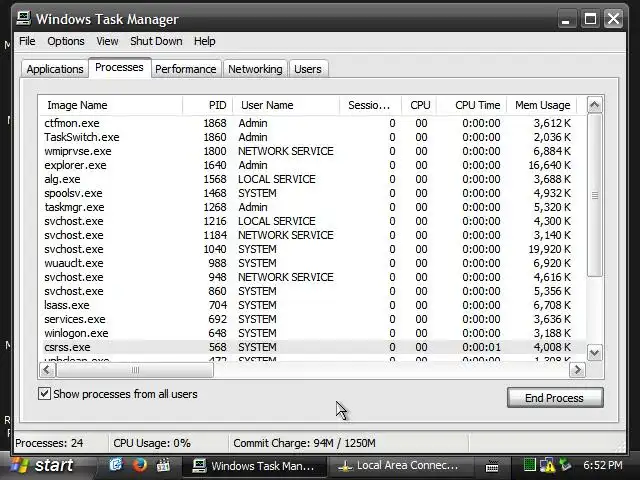Open the Shut Down menu

(x=156, y=41)
